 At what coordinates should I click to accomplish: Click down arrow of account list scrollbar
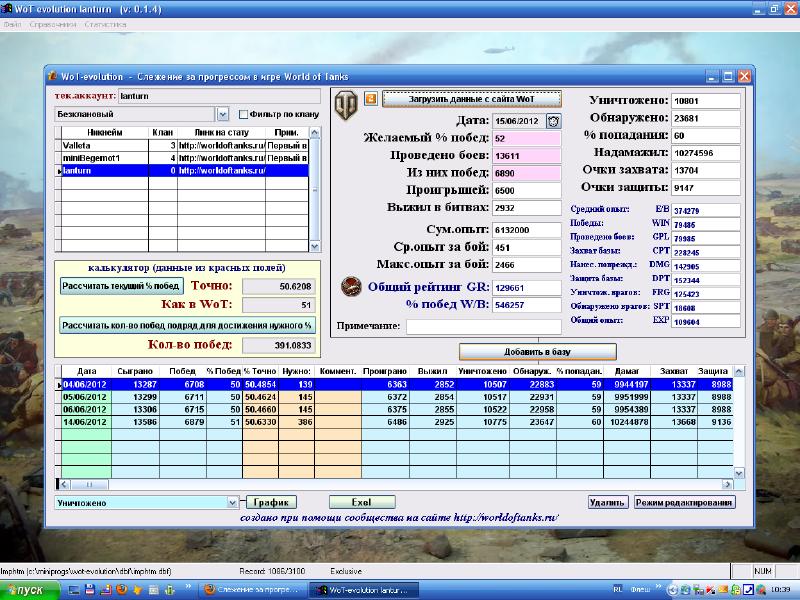point(315,246)
